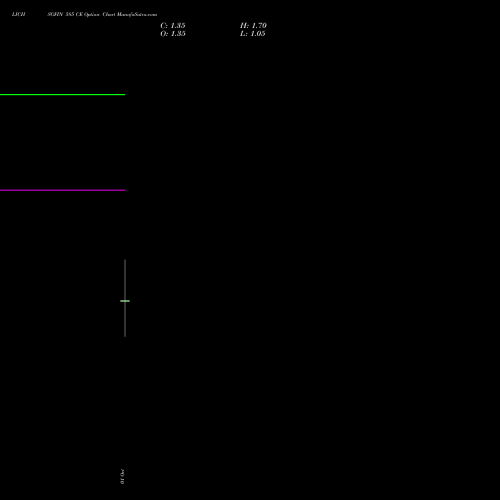Click the candlestick's green open-close body
The width and height of the screenshot is (500, 500).
(125, 301)
